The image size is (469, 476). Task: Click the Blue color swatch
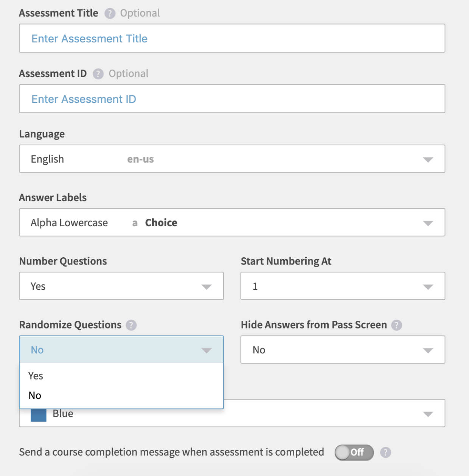click(39, 415)
